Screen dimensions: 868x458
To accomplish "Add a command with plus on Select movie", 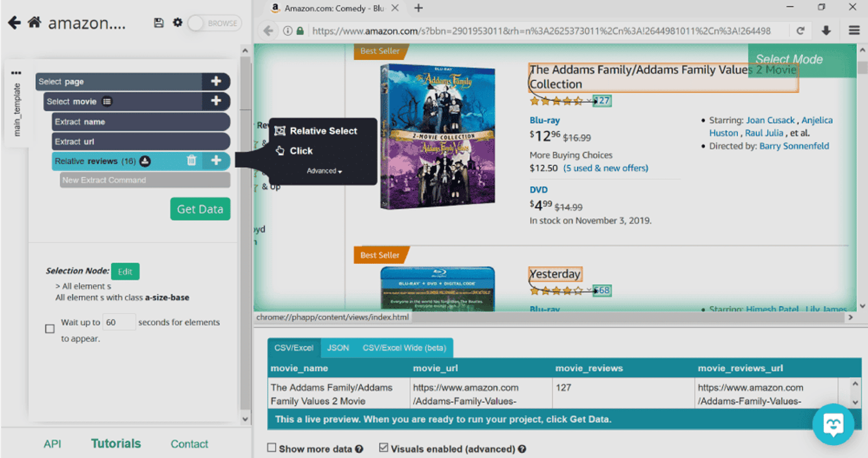I will [x=216, y=101].
